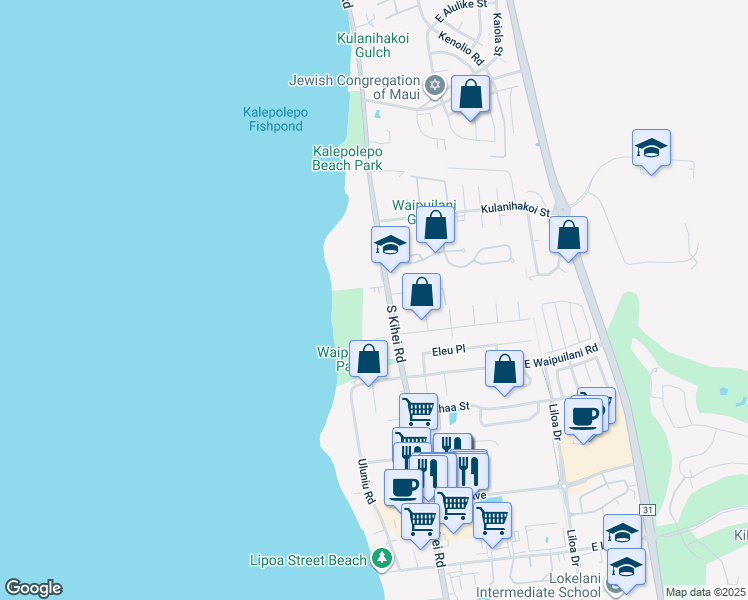Click the Kenolio Rd street label
The width and height of the screenshot is (748, 600).
click(x=461, y=48)
